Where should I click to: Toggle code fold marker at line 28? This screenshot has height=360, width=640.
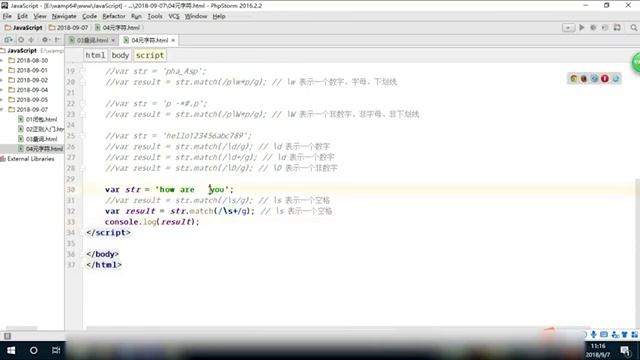(83, 168)
